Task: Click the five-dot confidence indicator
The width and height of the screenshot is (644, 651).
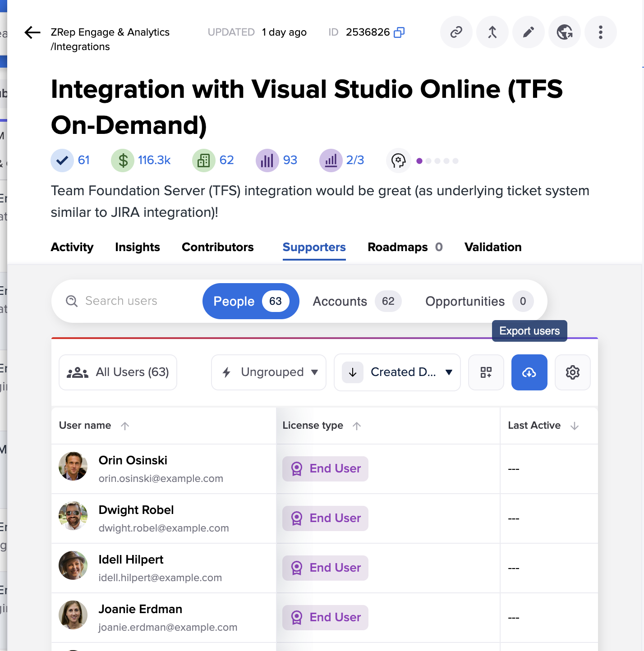Action: (x=437, y=161)
